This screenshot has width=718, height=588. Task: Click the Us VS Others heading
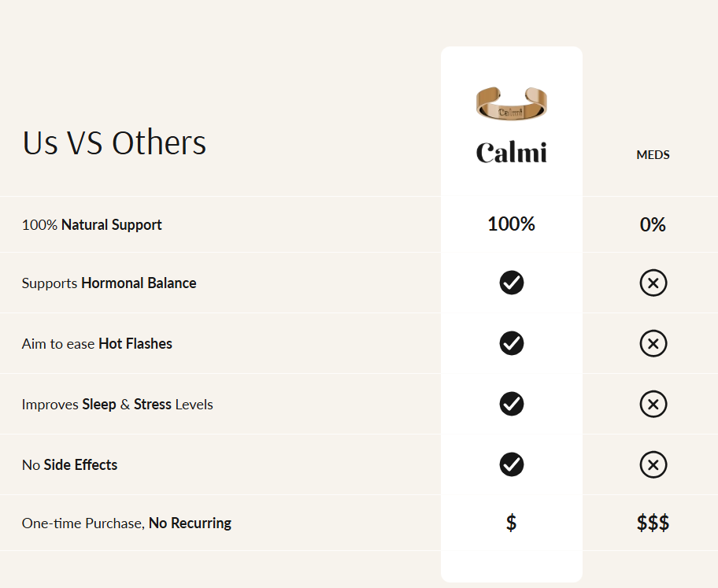[x=114, y=143]
